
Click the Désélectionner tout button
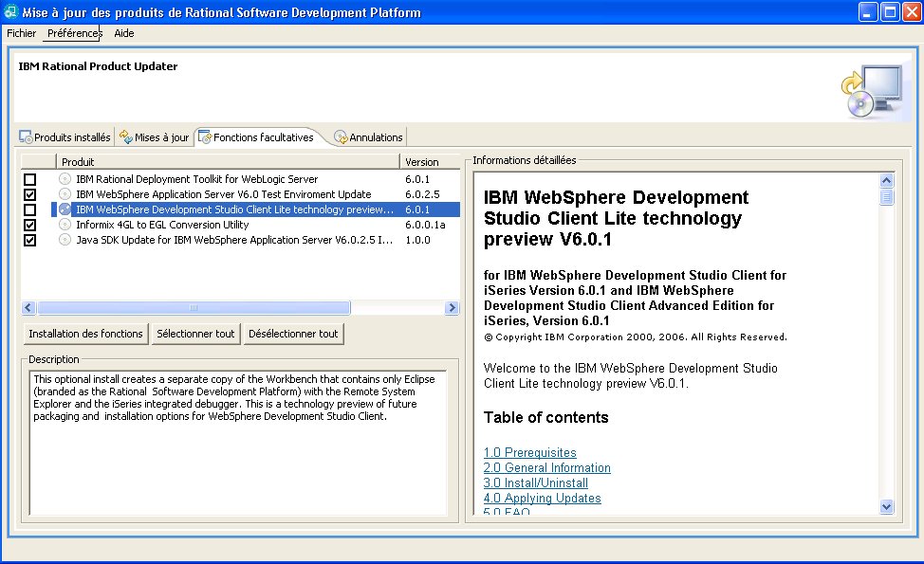(x=293, y=334)
